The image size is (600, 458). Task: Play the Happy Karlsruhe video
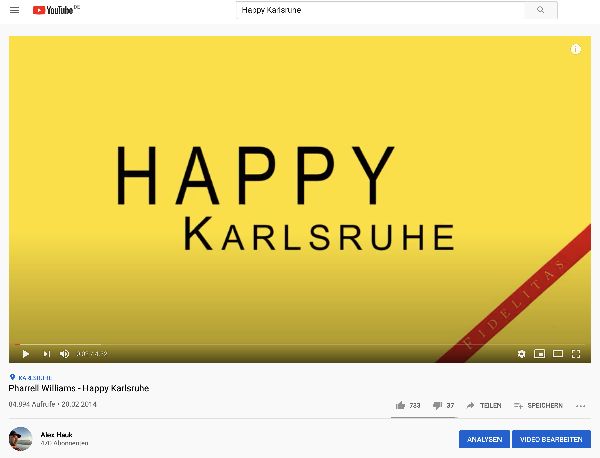point(26,354)
